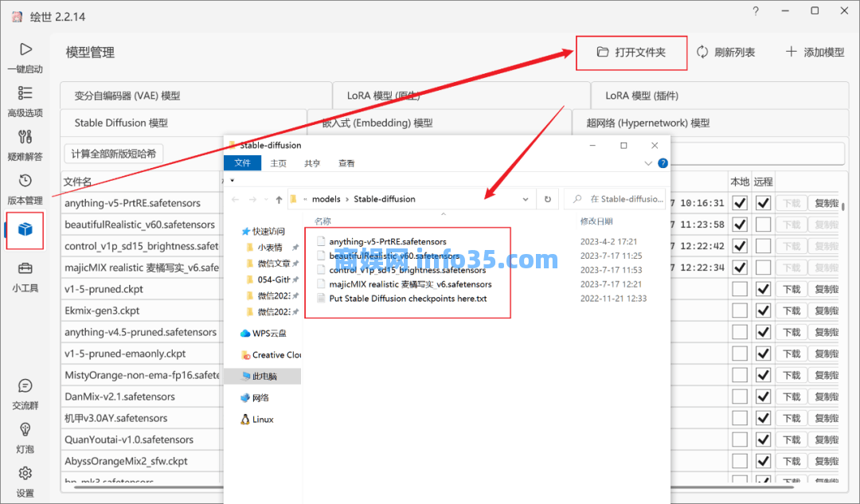Image resolution: width=860 pixels, height=504 pixels.
Task: Click the one-key launch play icon
Action: pyautogui.click(x=25, y=49)
